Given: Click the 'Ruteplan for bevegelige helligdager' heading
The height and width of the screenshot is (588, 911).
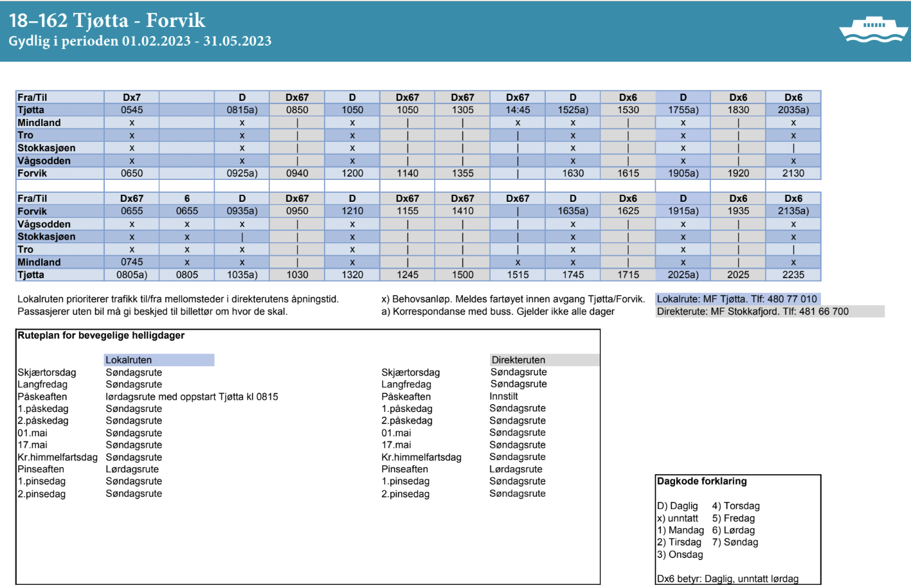Looking at the screenshot, I should pos(101,335).
